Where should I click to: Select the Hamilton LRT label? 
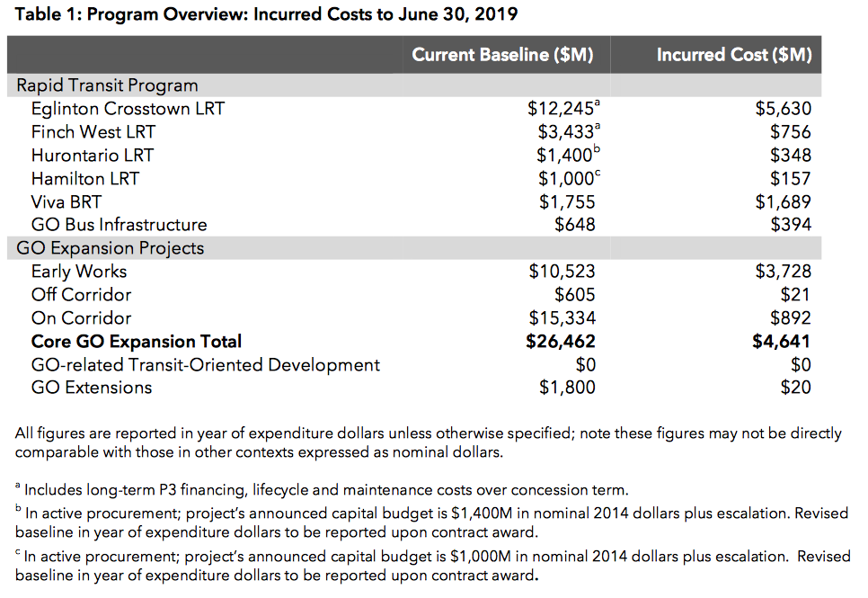[x=85, y=179]
